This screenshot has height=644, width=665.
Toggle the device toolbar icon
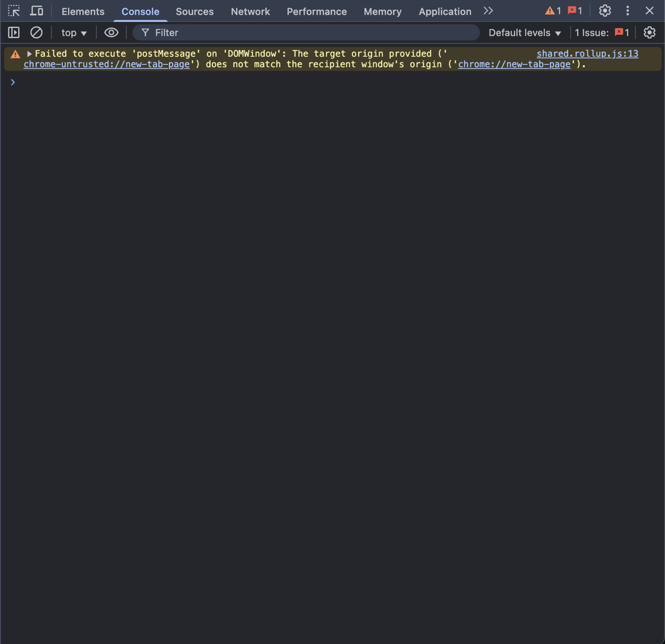[37, 10]
